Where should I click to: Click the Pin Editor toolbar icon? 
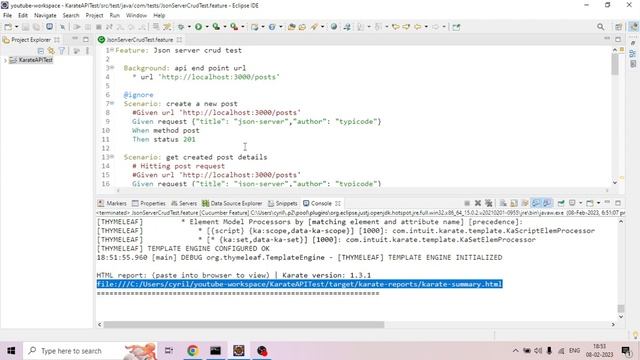click(456, 27)
